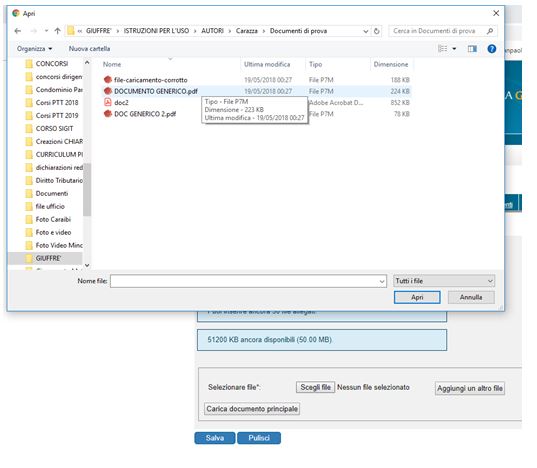Sort files by Ultima modifica column
This screenshot has width=537, height=468.
pyautogui.click(x=267, y=64)
